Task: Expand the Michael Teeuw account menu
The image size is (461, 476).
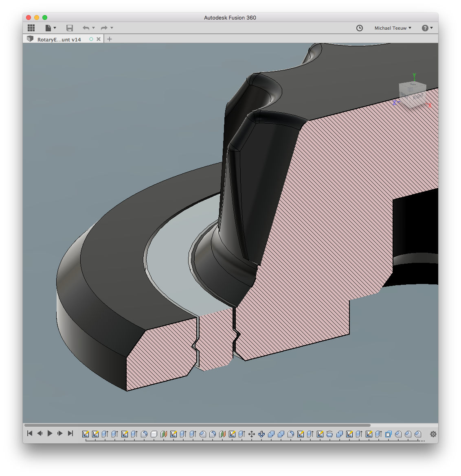Action: 393,28
